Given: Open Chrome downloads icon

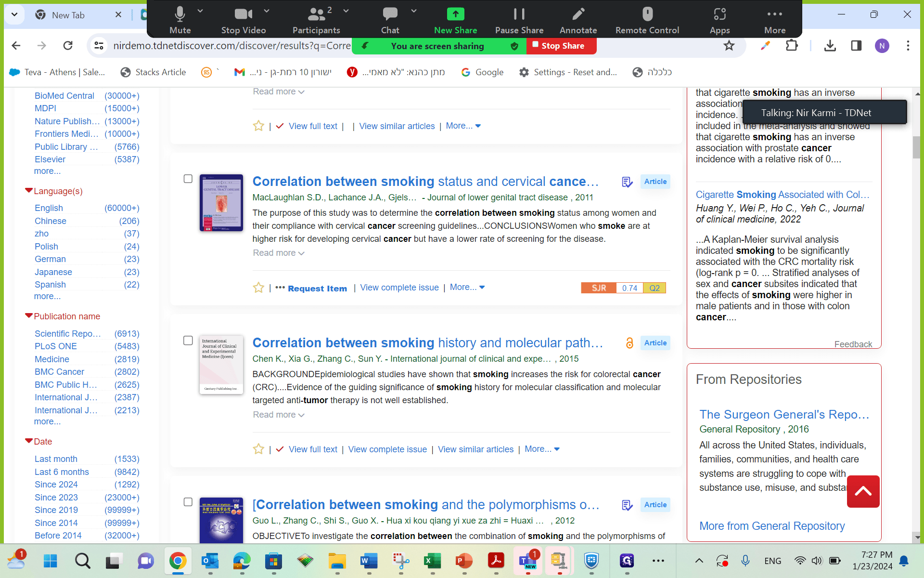Looking at the screenshot, I should (x=830, y=46).
